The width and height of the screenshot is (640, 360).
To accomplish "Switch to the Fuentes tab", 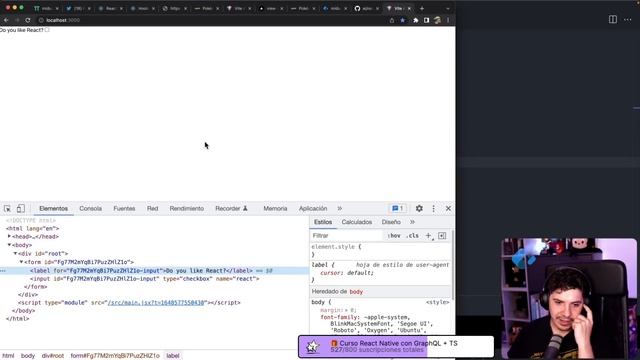I will point(124,209).
